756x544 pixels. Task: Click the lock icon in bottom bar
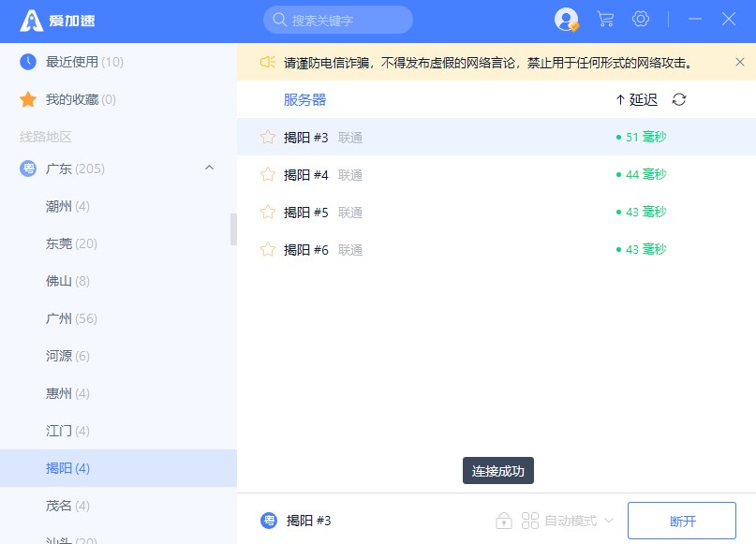[x=504, y=521]
